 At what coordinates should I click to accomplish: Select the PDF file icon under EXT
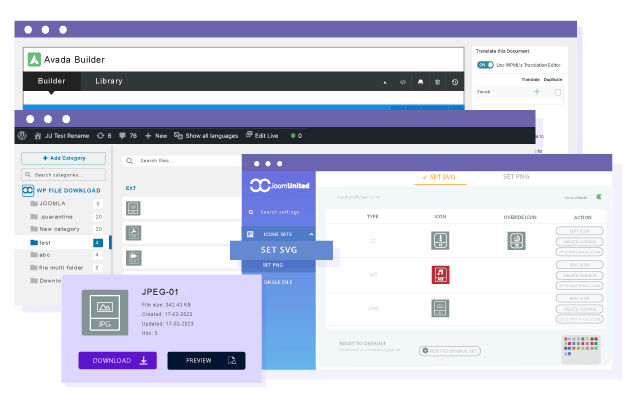[x=133, y=233]
